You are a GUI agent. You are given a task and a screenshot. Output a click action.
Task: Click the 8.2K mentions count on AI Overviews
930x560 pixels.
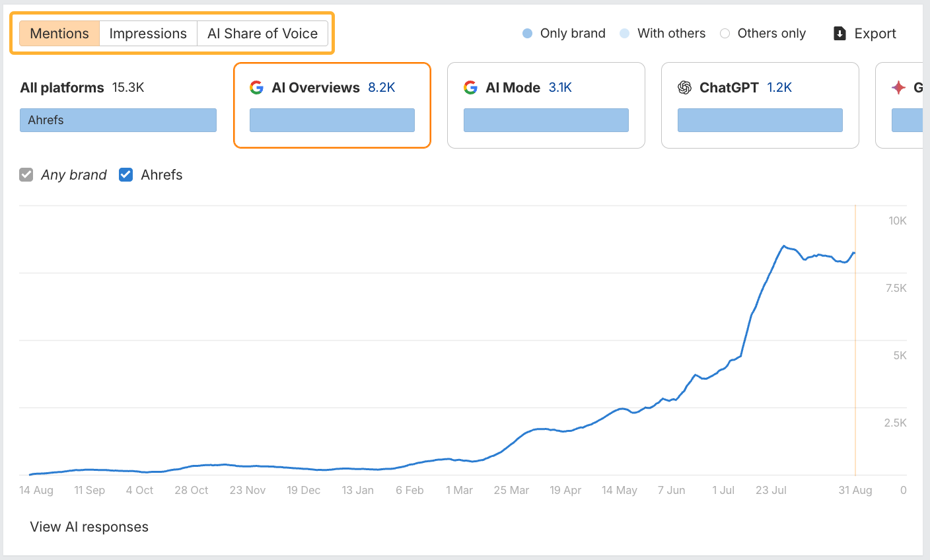tap(382, 87)
